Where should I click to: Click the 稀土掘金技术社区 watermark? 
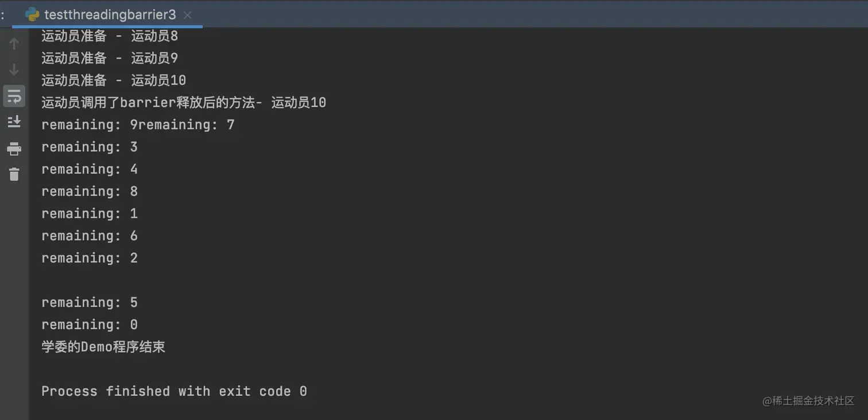pos(808,401)
